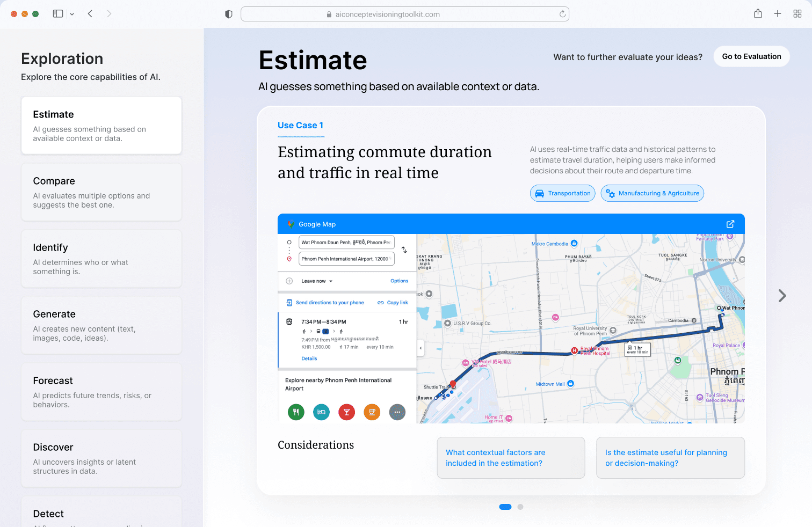
Task: Select the second carousel page dot
Action: (520, 507)
